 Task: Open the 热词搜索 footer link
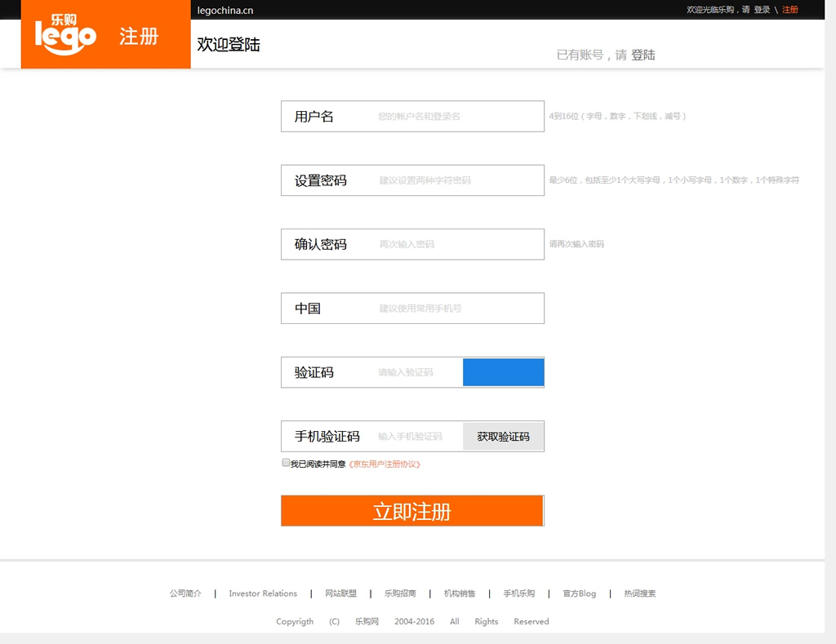point(640,593)
